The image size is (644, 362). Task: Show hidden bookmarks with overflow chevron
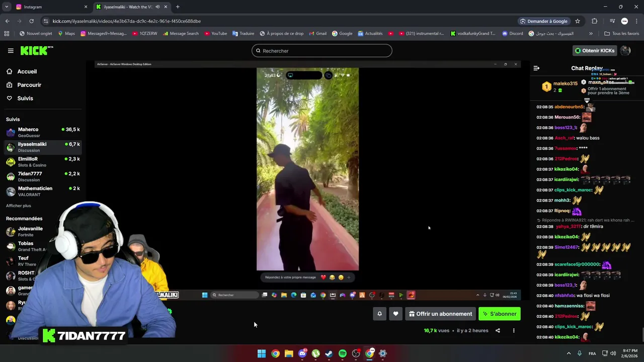(591, 34)
